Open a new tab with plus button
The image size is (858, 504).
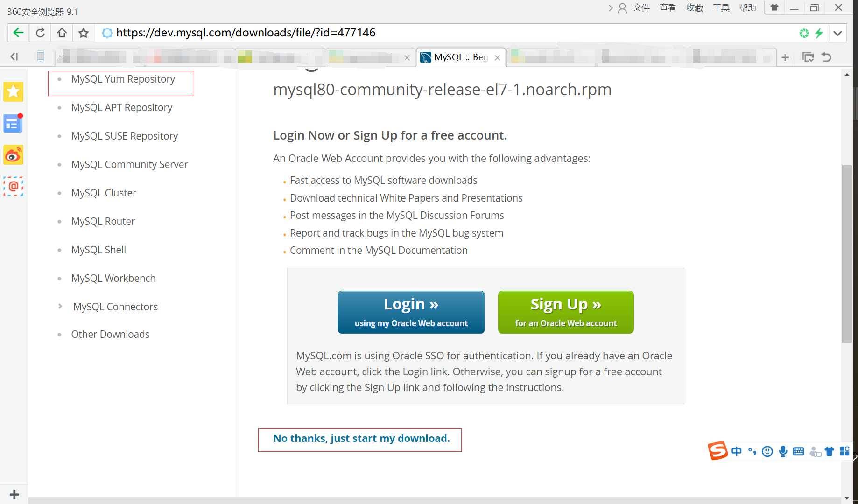coord(785,57)
